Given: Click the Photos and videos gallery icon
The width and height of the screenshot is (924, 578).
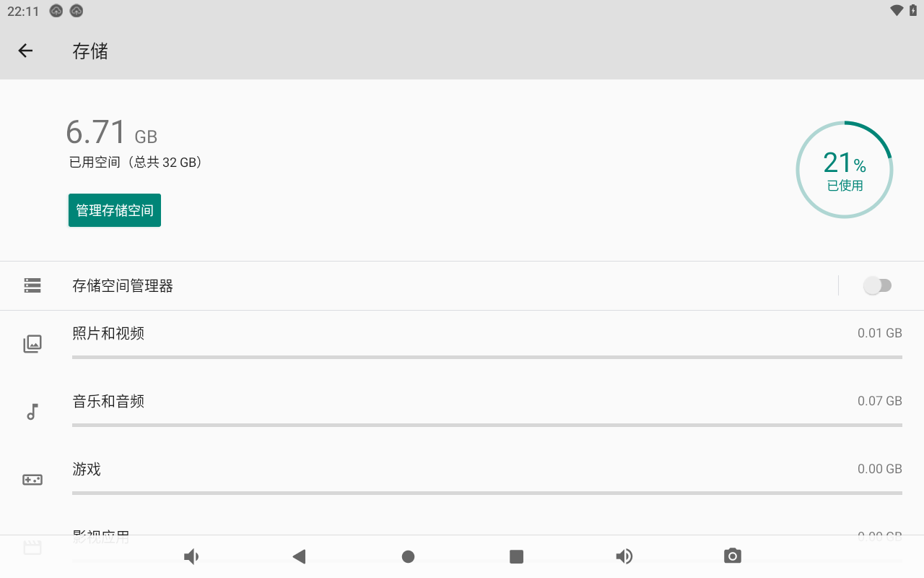Looking at the screenshot, I should [32, 344].
